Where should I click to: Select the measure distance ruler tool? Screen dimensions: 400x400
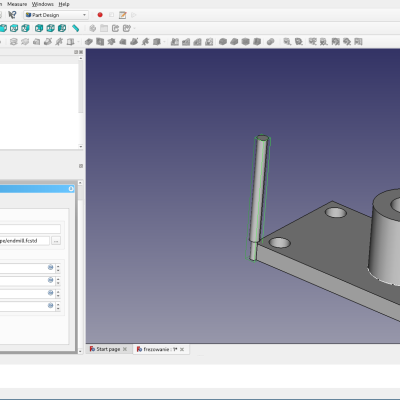point(76,28)
